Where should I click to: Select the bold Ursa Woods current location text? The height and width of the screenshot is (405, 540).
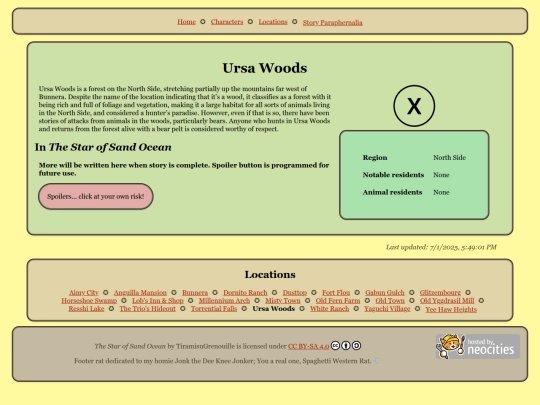tap(273, 309)
